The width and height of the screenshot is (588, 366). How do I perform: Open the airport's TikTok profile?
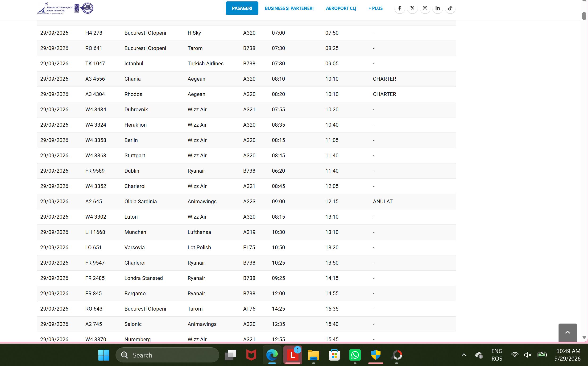point(450,8)
